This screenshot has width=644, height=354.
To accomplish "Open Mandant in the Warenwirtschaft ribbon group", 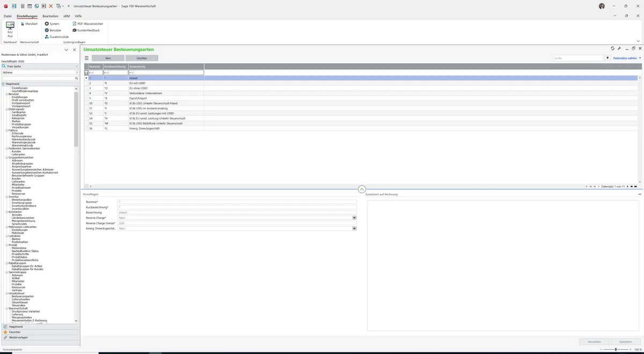I will click(29, 24).
